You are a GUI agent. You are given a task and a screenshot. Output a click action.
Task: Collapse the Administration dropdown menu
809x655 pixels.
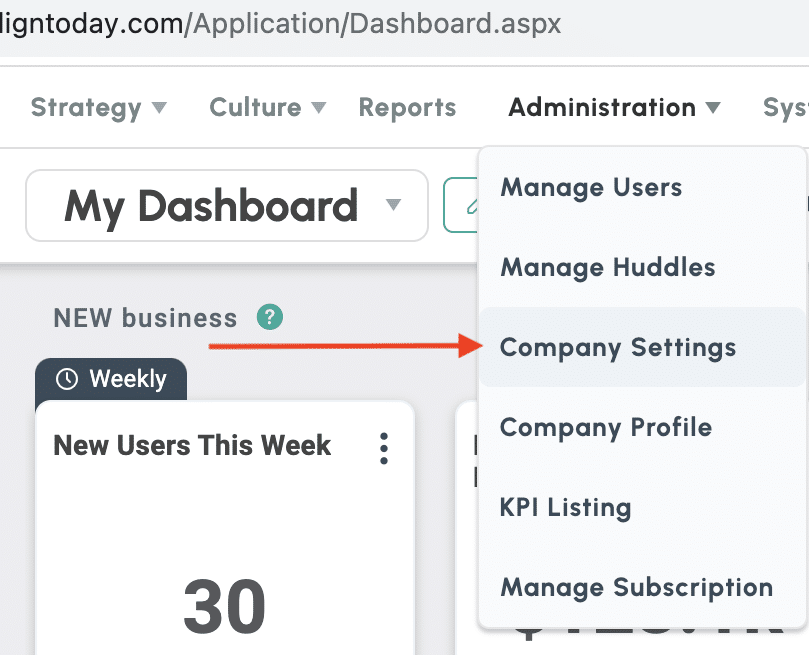coord(614,108)
